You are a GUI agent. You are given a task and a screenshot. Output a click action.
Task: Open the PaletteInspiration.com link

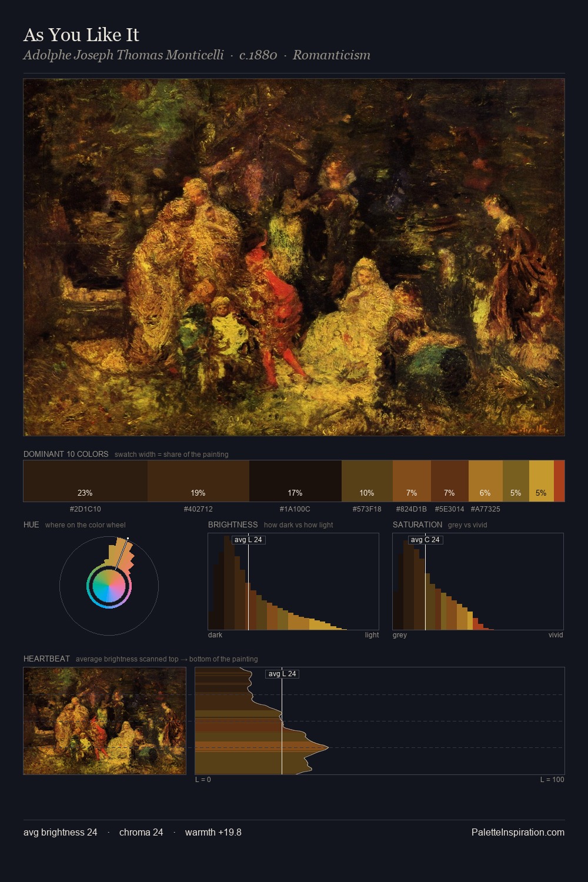pyautogui.click(x=518, y=833)
